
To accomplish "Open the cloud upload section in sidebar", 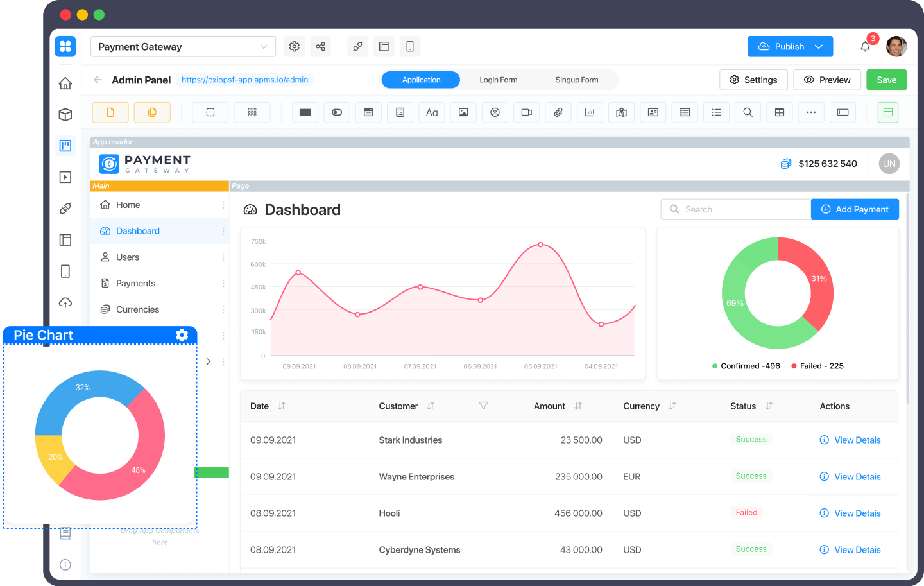I will click(65, 302).
